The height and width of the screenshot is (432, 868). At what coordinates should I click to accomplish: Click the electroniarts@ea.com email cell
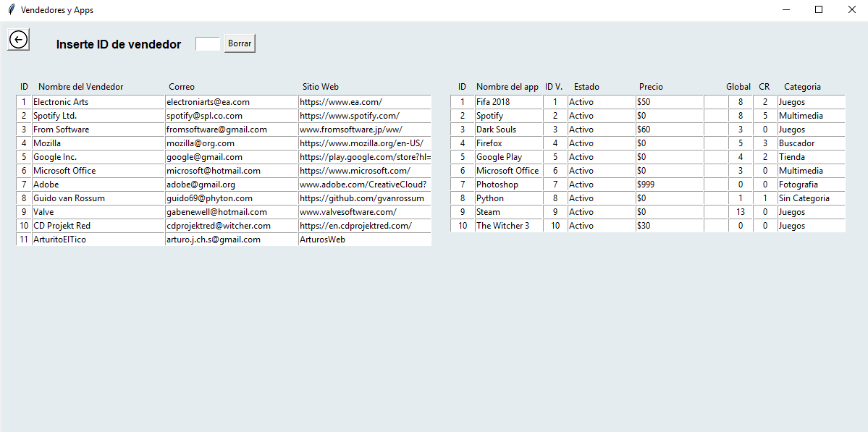pyautogui.click(x=232, y=102)
